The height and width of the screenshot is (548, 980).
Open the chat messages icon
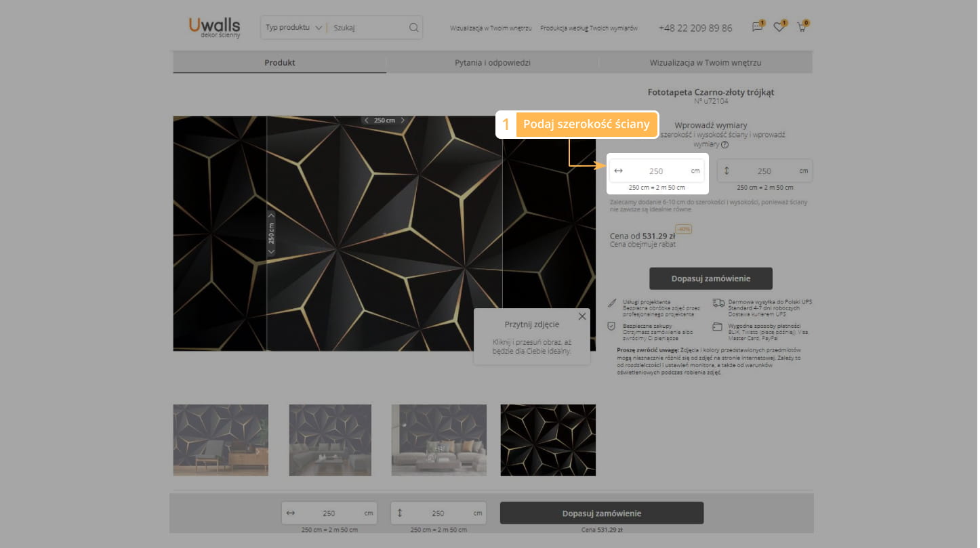click(757, 28)
